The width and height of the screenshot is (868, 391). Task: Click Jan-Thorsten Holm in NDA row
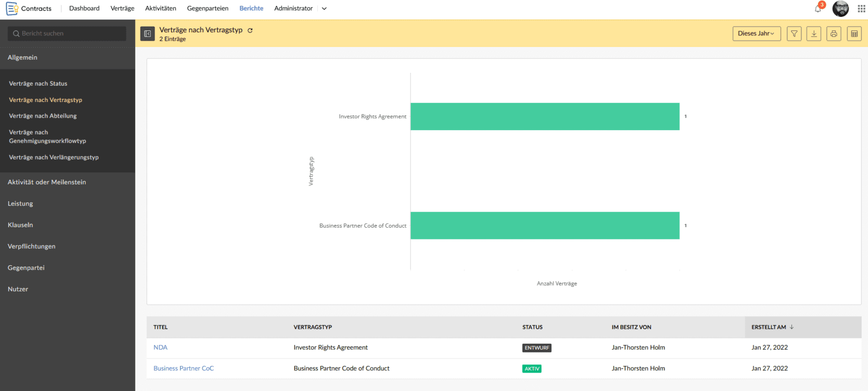click(x=638, y=348)
